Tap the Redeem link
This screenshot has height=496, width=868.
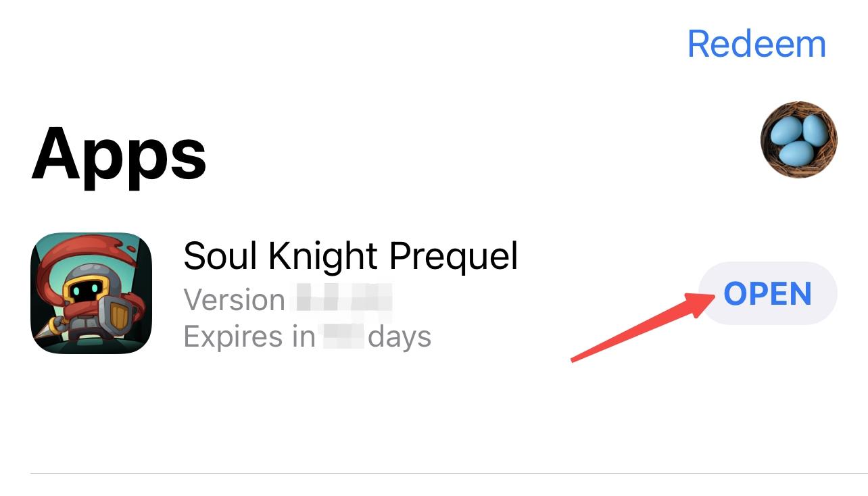[x=756, y=44]
